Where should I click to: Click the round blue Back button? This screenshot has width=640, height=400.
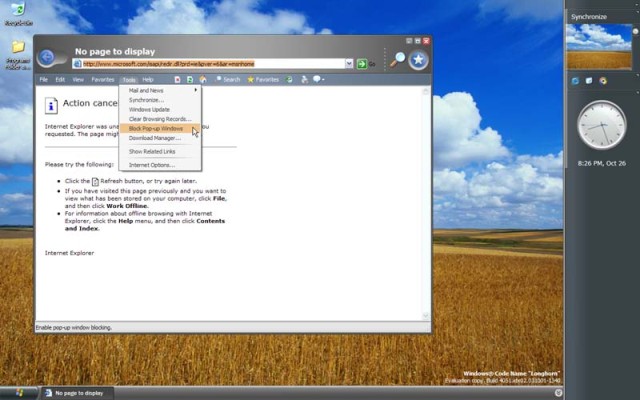pos(47,58)
